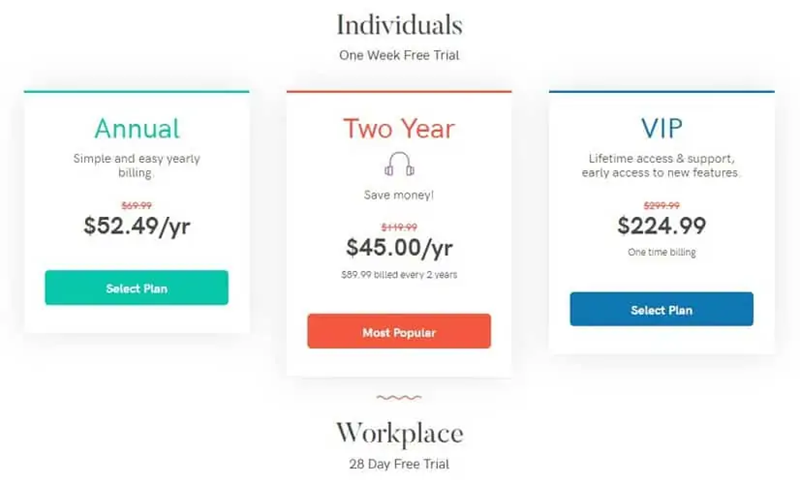Click the One Week Free Trial text
This screenshot has height=484, width=800.
pyautogui.click(x=399, y=55)
